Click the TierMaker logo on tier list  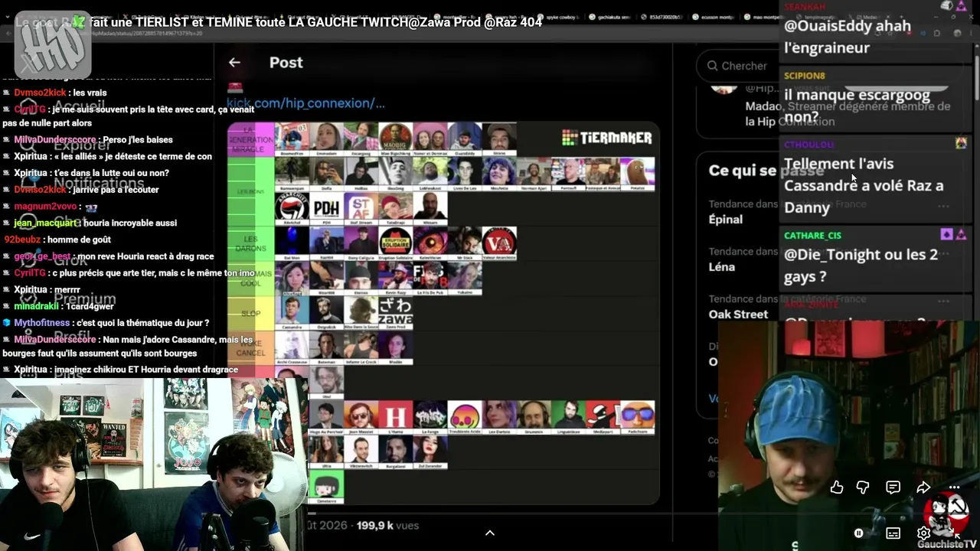coord(606,138)
